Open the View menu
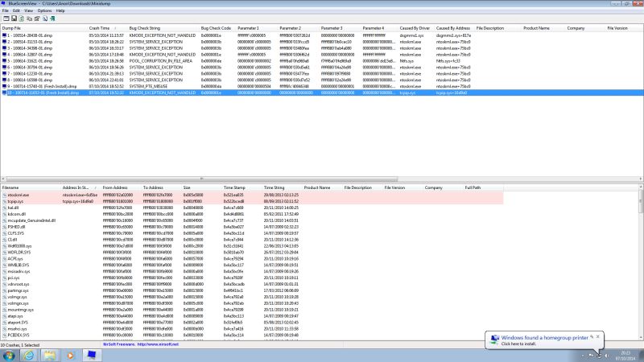The image size is (644, 362). coord(29,10)
